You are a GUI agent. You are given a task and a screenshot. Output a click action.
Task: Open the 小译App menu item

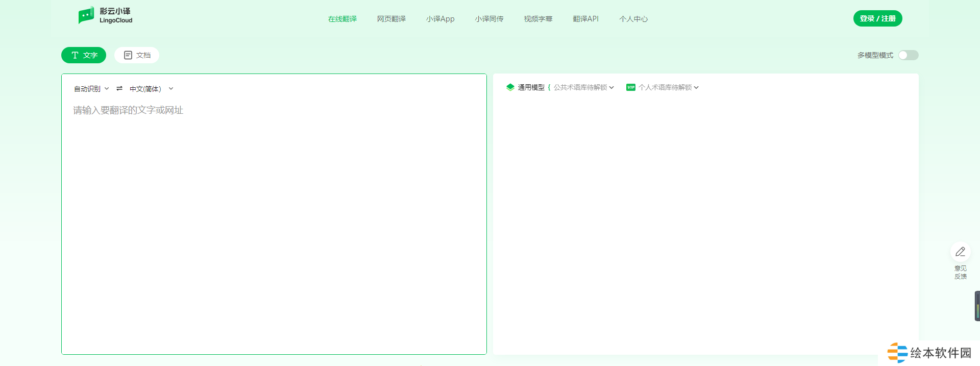pos(440,19)
